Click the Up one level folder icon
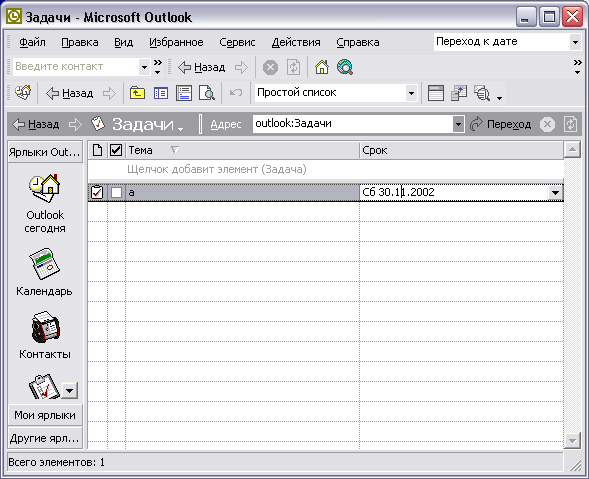589x479 pixels. pos(137,93)
